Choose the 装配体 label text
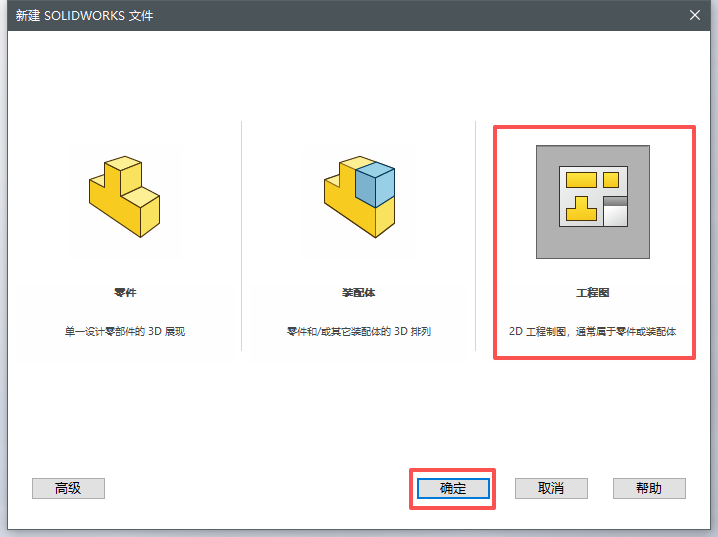This screenshot has height=537, width=718. [358, 293]
